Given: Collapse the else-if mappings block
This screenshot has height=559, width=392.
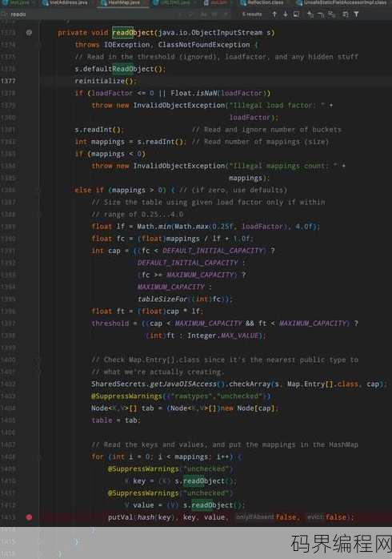Looking at the screenshot, I should 39,190.
